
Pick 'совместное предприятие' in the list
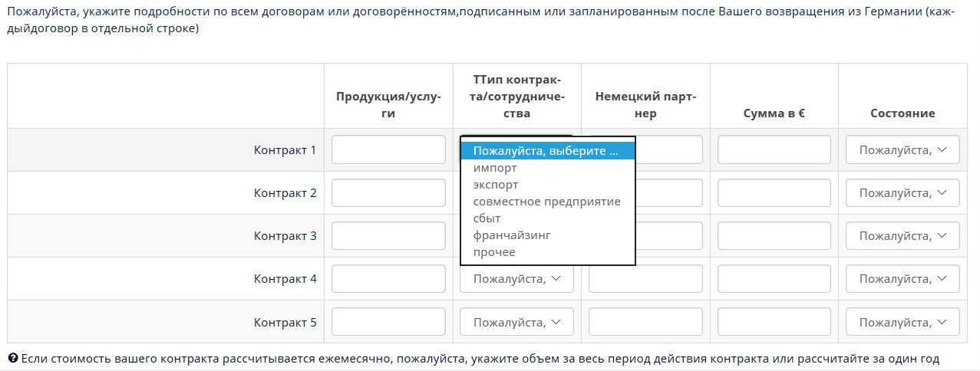[x=546, y=202]
